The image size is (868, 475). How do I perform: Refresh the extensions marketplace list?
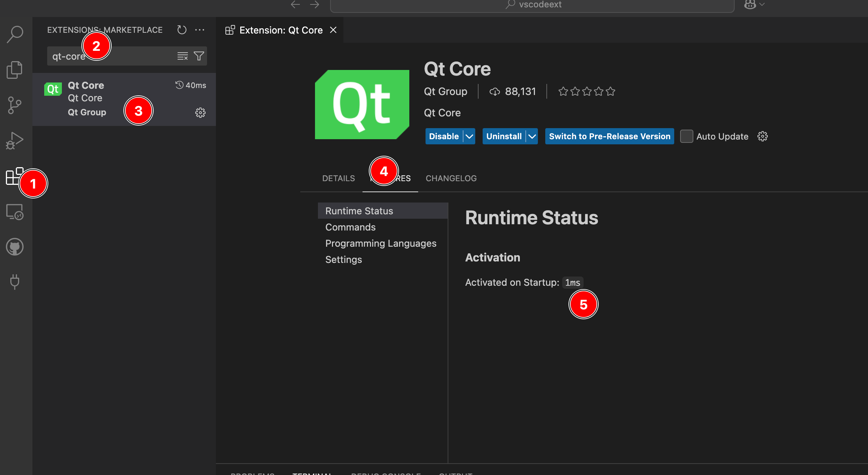tap(182, 30)
